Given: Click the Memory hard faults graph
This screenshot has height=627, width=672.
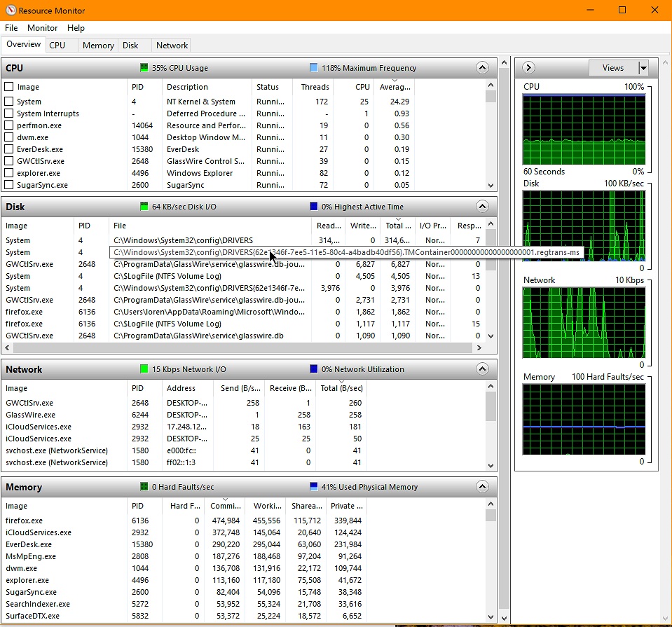Looking at the screenshot, I should click(x=584, y=419).
